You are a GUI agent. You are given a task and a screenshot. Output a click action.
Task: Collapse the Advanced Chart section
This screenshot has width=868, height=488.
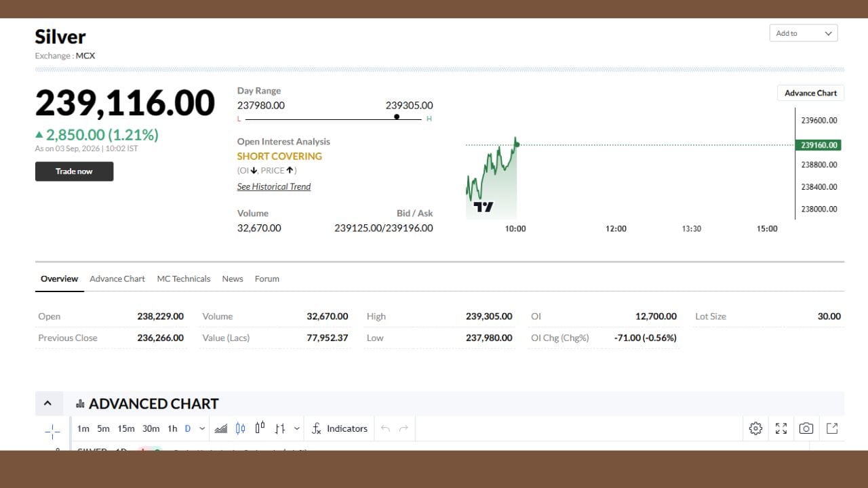click(47, 403)
